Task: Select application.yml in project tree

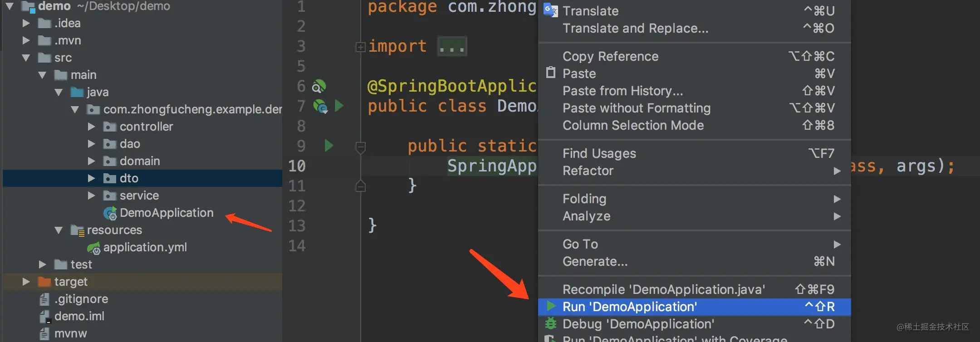Action: pyautogui.click(x=145, y=247)
